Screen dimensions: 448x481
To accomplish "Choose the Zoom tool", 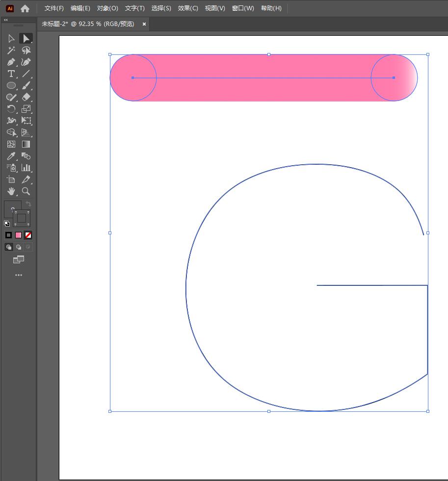I will pyautogui.click(x=26, y=191).
